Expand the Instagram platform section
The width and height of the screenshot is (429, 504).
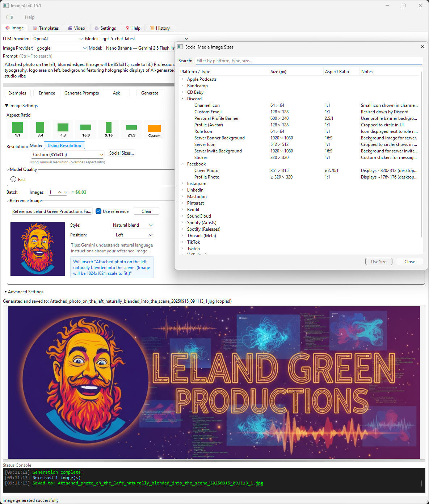(182, 183)
